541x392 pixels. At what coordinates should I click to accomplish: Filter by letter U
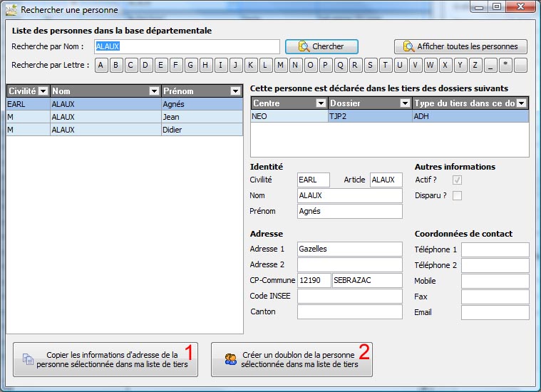(401, 65)
